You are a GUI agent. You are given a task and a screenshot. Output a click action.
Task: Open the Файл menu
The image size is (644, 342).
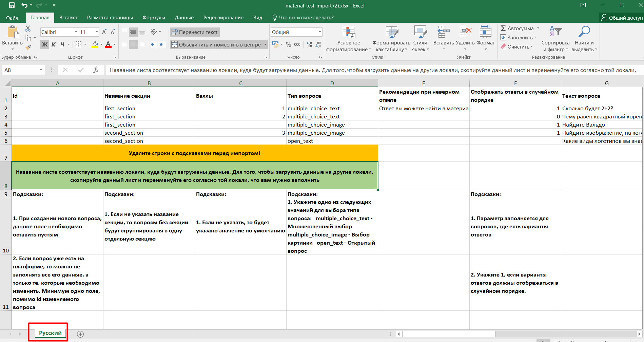(x=12, y=18)
